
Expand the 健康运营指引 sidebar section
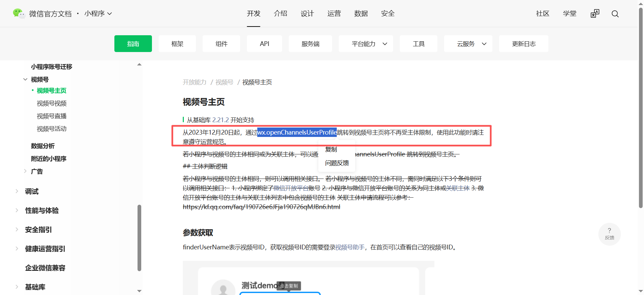pyautogui.click(x=17, y=249)
